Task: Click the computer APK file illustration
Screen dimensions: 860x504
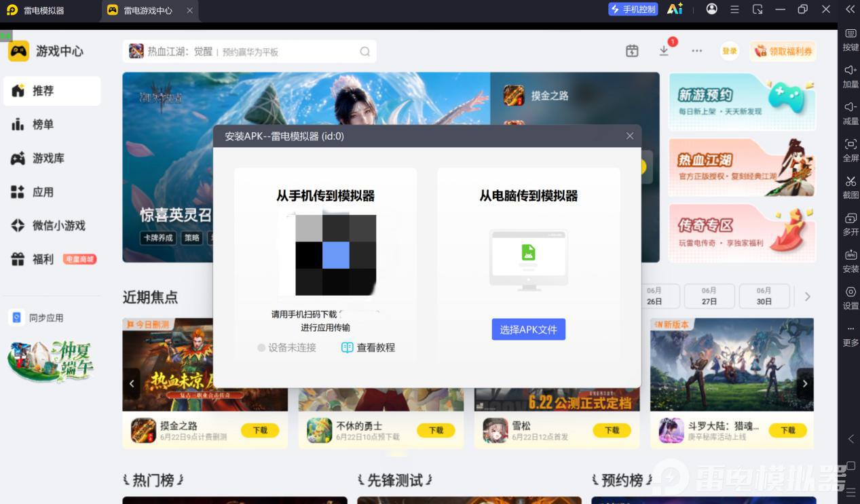Action: pyautogui.click(x=529, y=260)
